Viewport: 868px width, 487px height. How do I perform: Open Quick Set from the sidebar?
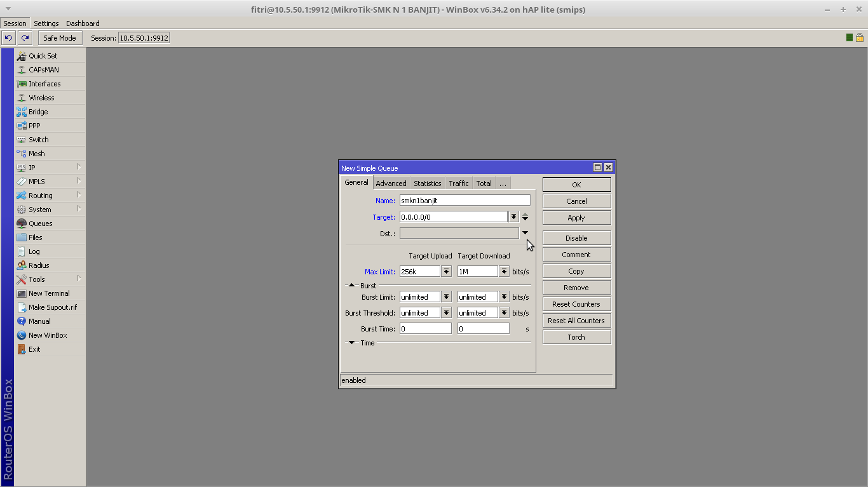tap(50, 56)
